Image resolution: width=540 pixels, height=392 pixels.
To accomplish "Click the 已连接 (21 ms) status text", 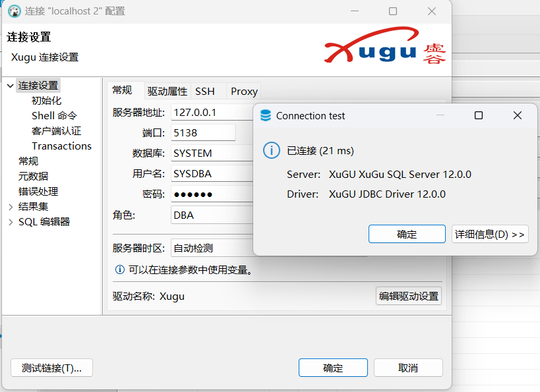I will 320,151.
